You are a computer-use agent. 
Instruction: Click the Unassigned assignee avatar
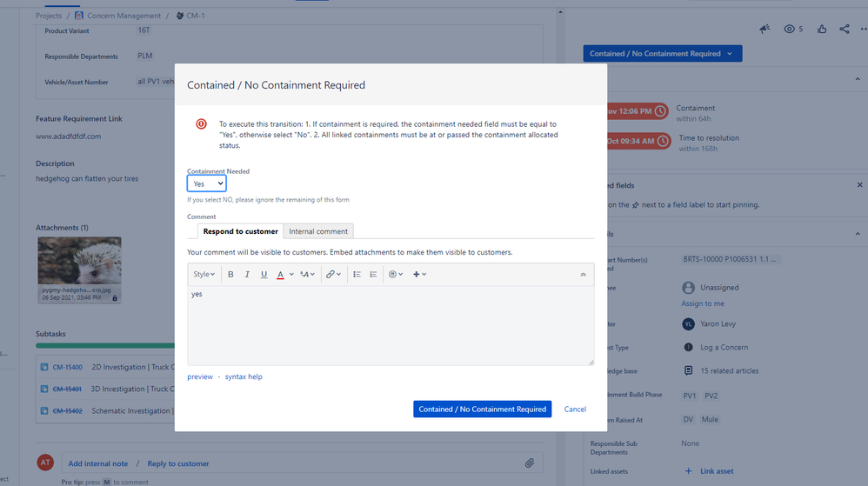[x=688, y=287]
